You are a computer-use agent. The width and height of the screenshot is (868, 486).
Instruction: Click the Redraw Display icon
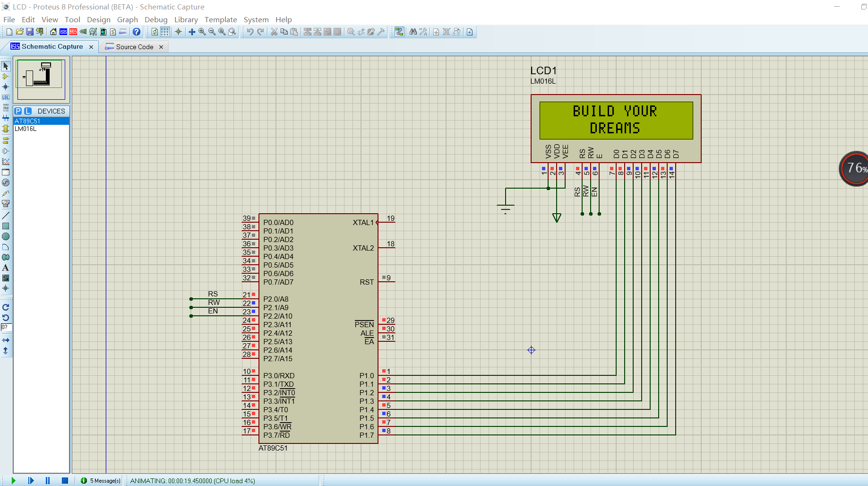155,32
